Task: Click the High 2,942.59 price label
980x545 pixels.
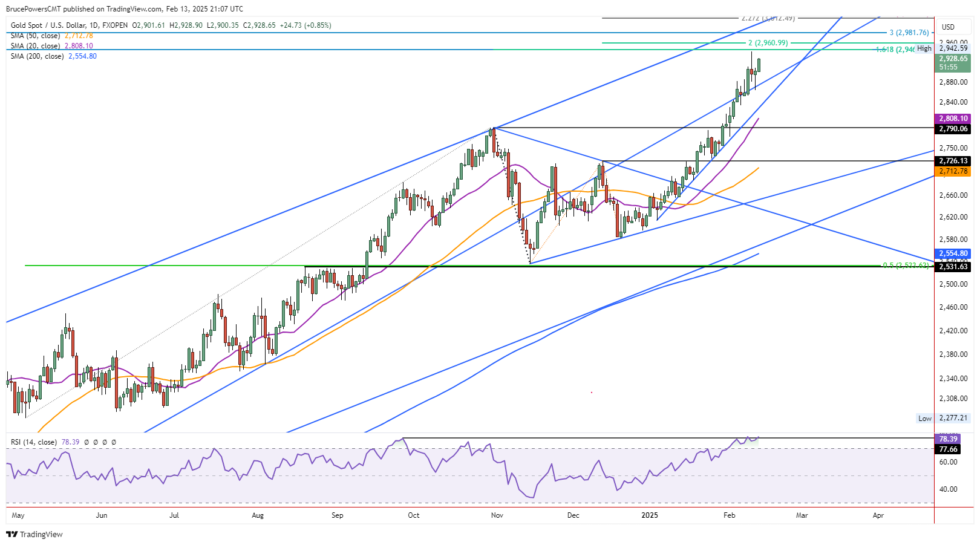Action: coord(942,48)
